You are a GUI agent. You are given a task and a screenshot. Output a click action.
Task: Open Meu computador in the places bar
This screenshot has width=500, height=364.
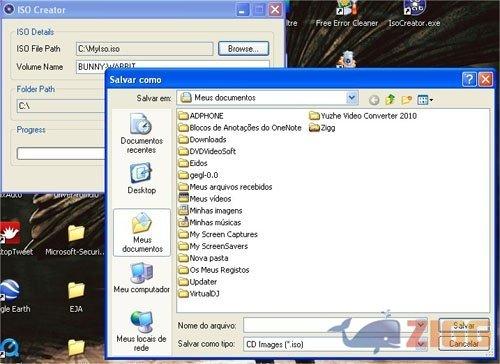pyautogui.click(x=142, y=278)
